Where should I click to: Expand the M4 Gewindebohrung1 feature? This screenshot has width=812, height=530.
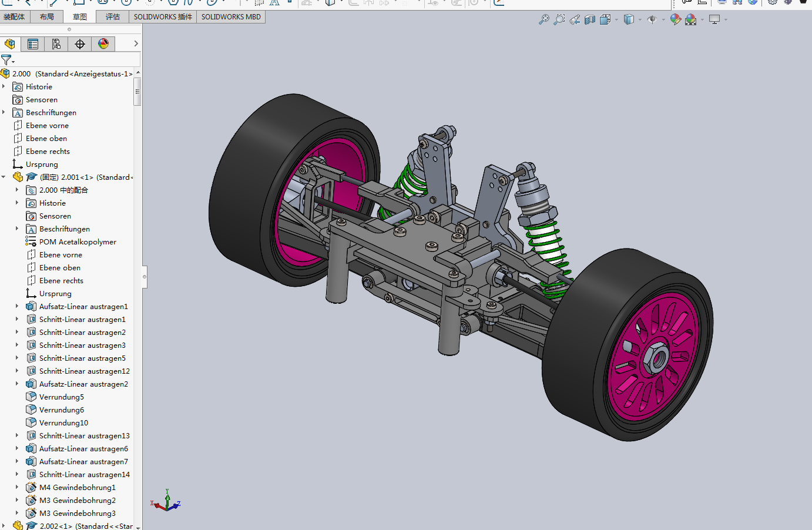[x=17, y=487]
